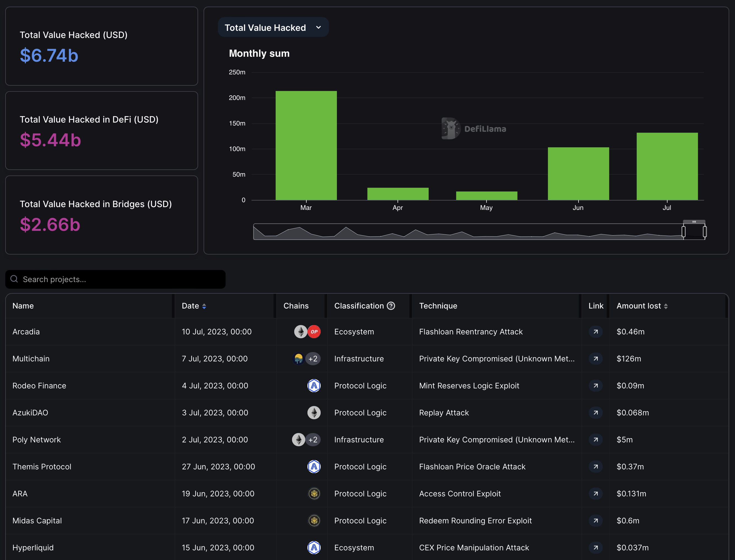Click the search projects input field
Screen dimensions: 735x560
[x=115, y=279]
